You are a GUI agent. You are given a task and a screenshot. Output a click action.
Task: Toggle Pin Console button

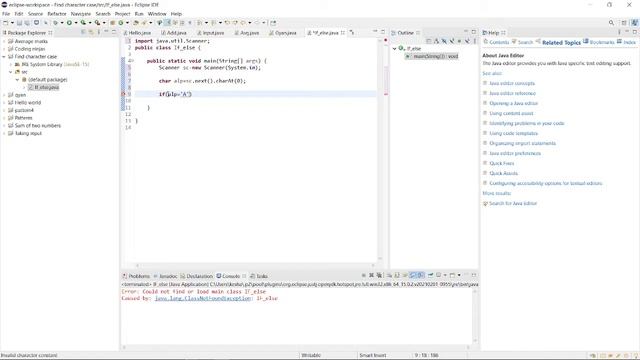[x=431, y=276]
